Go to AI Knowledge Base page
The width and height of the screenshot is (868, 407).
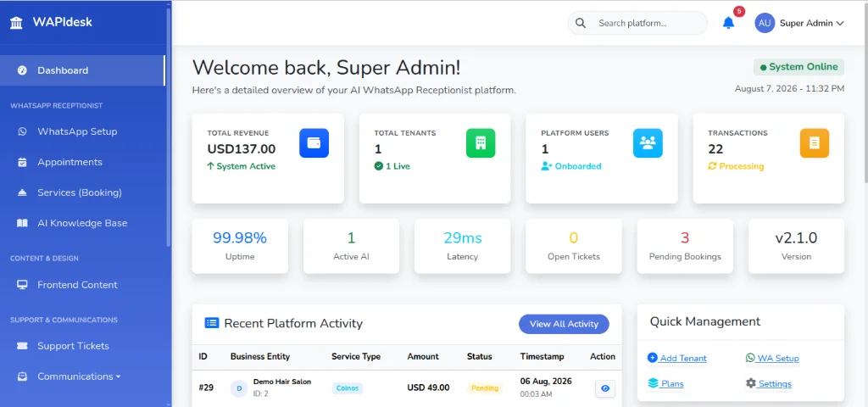coord(82,223)
